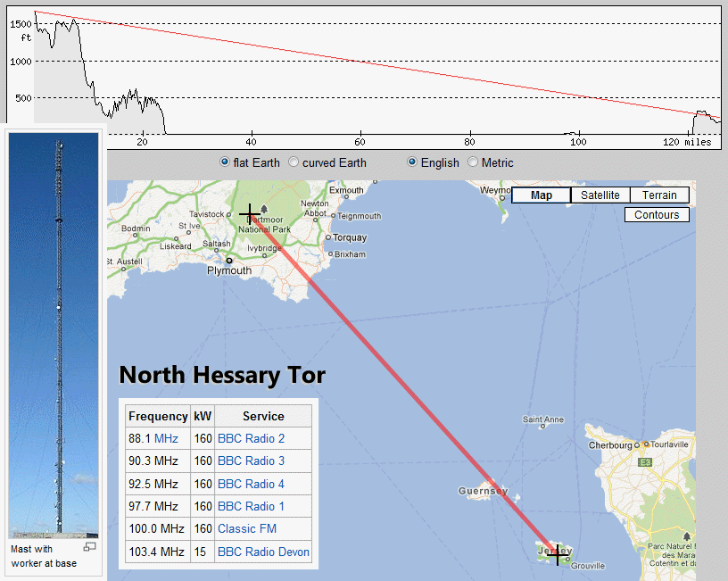Click the E3 road shield near Cherbourg
The width and height of the screenshot is (728, 581).
click(x=645, y=462)
